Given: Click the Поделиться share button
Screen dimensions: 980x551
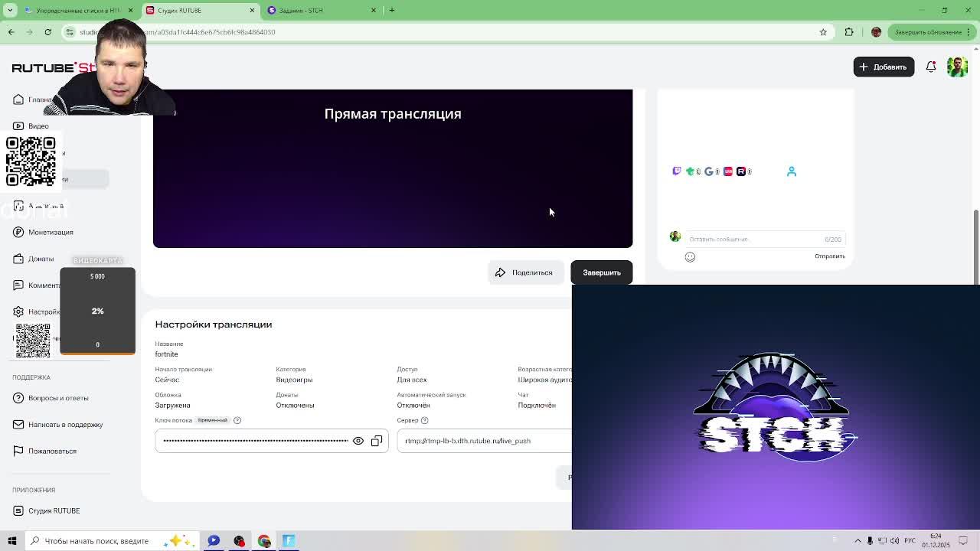Looking at the screenshot, I should (x=525, y=272).
